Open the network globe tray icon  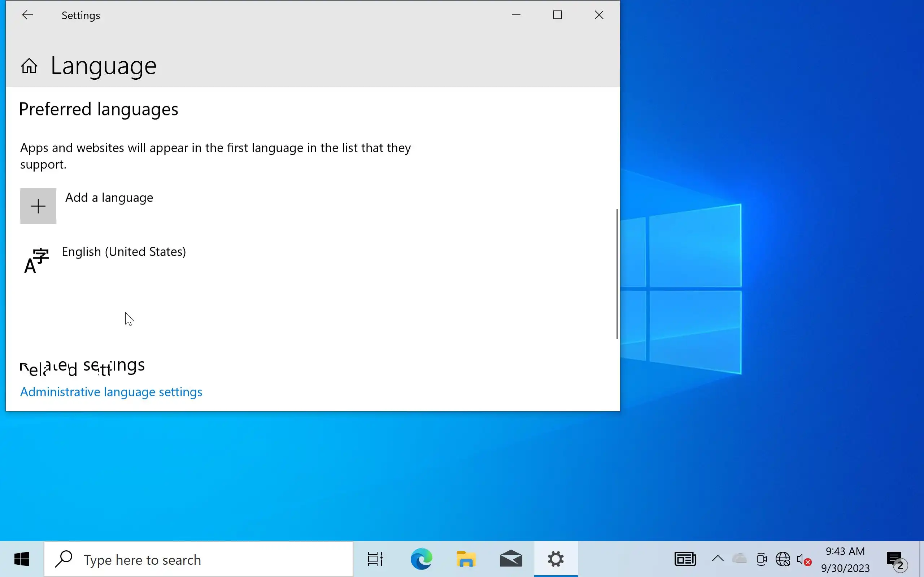point(783,559)
